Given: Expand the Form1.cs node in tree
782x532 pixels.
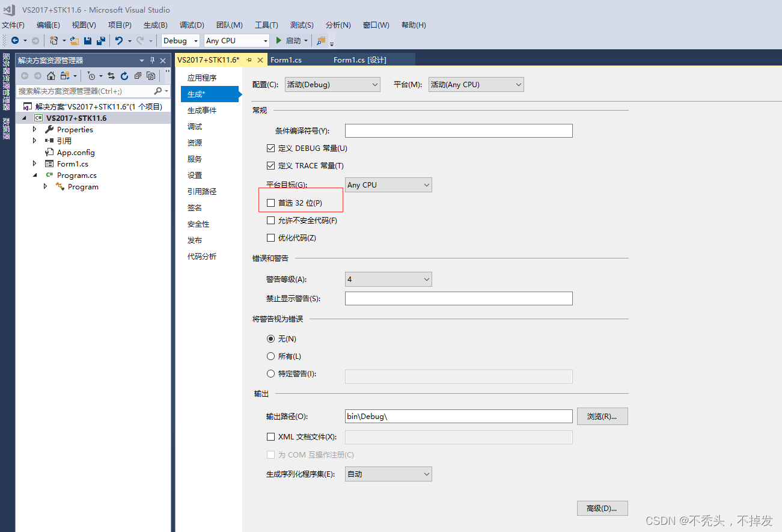Looking at the screenshot, I should [x=34, y=164].
